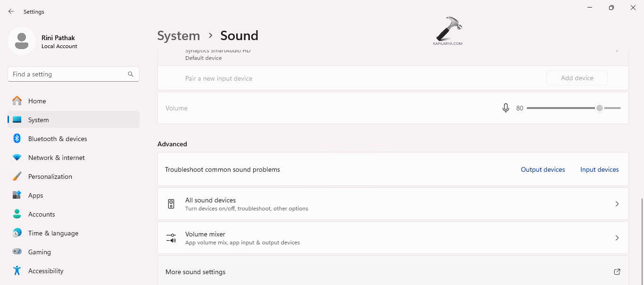Screen dimensions: 644x285
Task: Open Accounts settings
Action: click(x=42, y=214)
